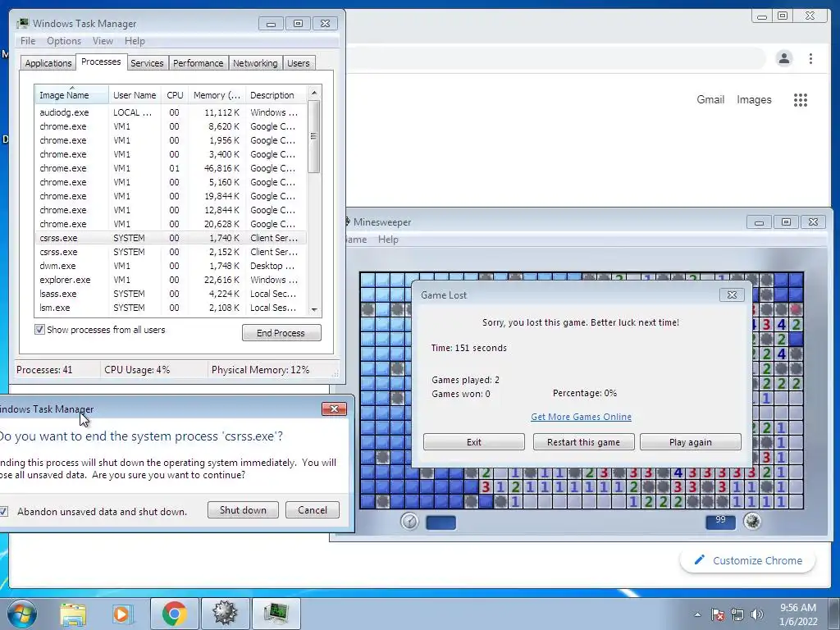Open Task Manager Help menu
The height and width of the screenshot is (630, 840).
coord(135,41)
